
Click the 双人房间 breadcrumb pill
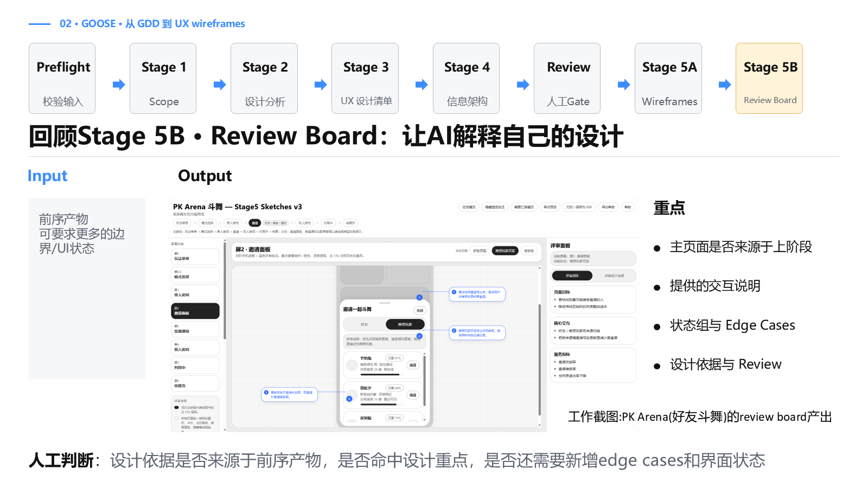tap(305, 223)
